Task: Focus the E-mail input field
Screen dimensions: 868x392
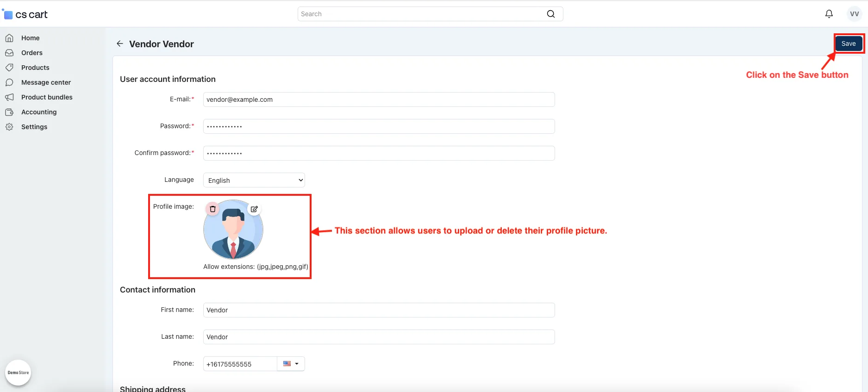Action: tap(379, 100)
